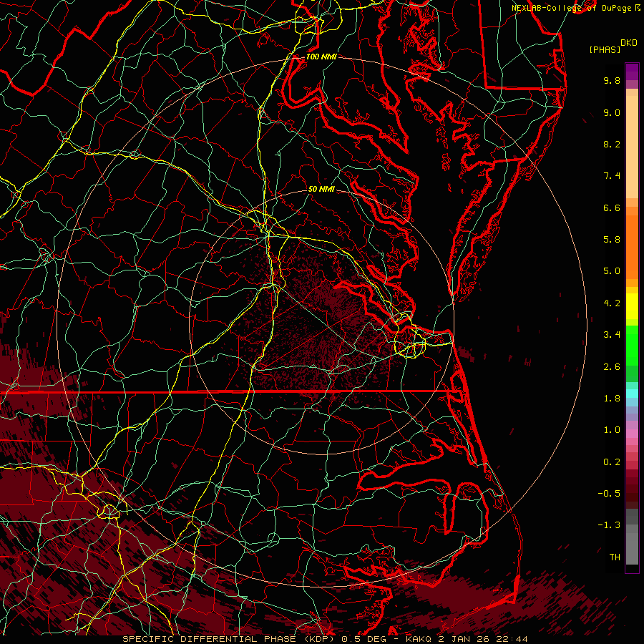This screenshot has height=644, width=644.
Task: Click the 1.0 value on the legend
Action: 612,430
